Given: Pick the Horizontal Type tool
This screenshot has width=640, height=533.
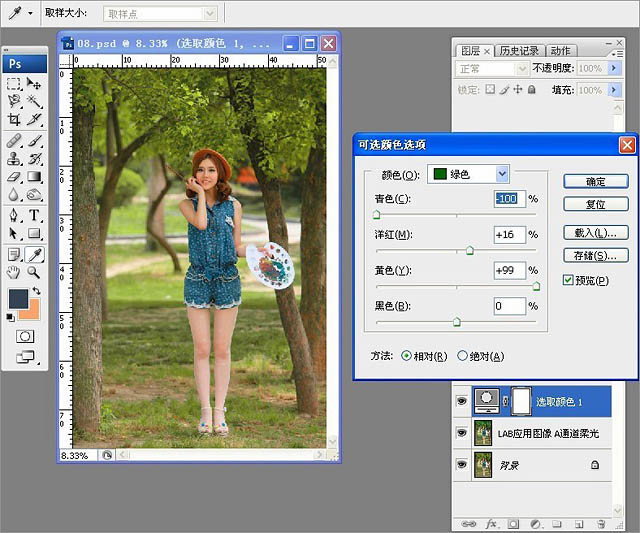Looking at the screenshot, I should 34,215.
